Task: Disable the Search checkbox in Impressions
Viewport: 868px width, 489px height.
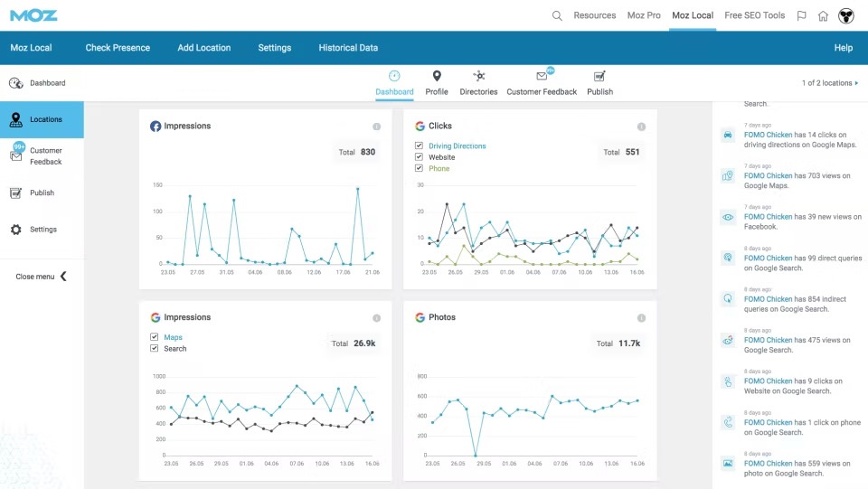Action: [x=155, y=348]
